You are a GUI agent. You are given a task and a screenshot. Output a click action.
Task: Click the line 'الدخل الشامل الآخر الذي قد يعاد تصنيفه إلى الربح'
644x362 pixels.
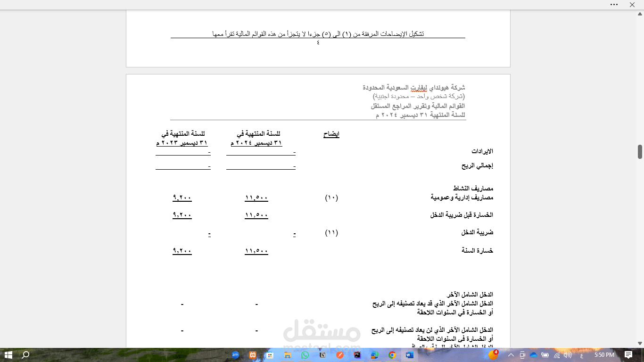[433, 304]
